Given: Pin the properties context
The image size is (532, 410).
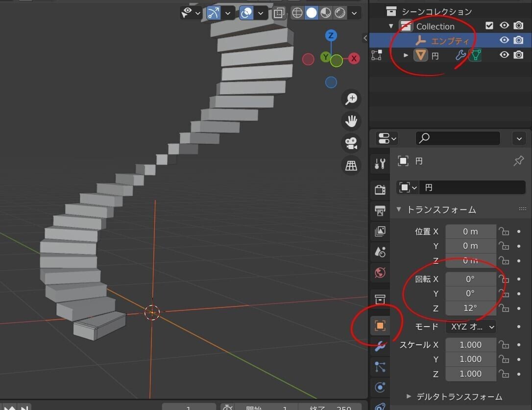Looking at the screenshot, I should tap(518, 161).
